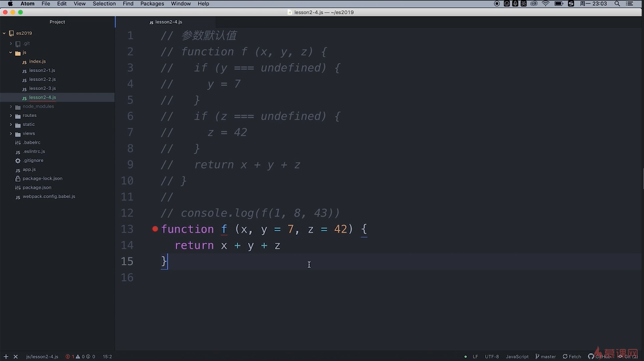Open webpack.config.babel.js file
This screenshot has width=644, height=361.
tap(49, 197)
